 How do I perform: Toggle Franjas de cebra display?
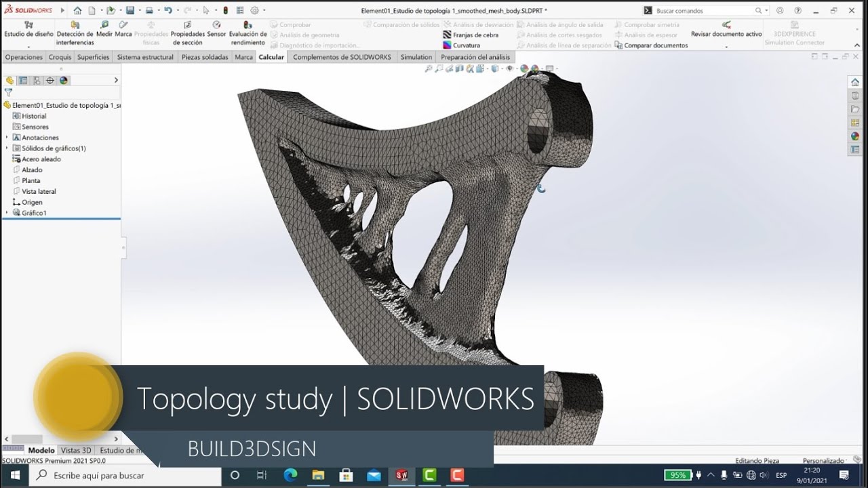471,35
